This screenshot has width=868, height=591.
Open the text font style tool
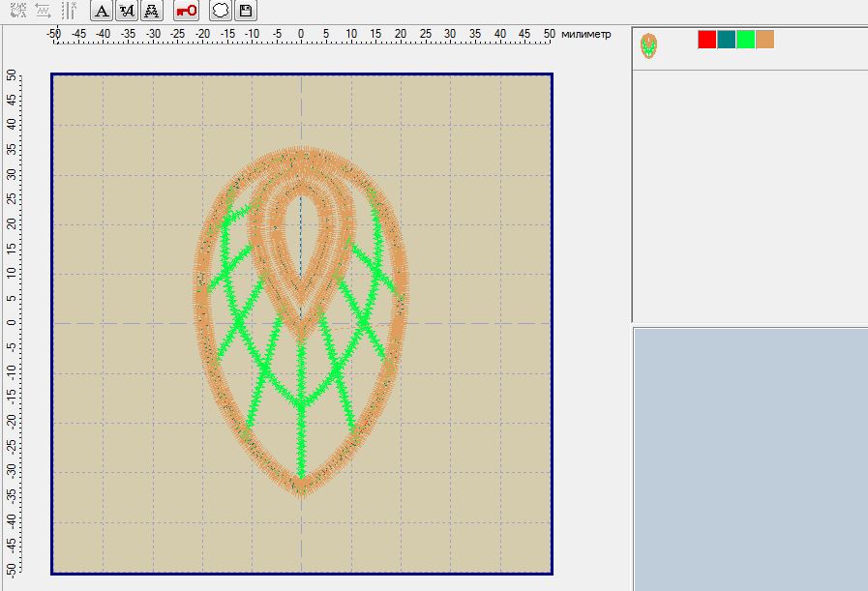pyautogui.click(x=127, y=11)
